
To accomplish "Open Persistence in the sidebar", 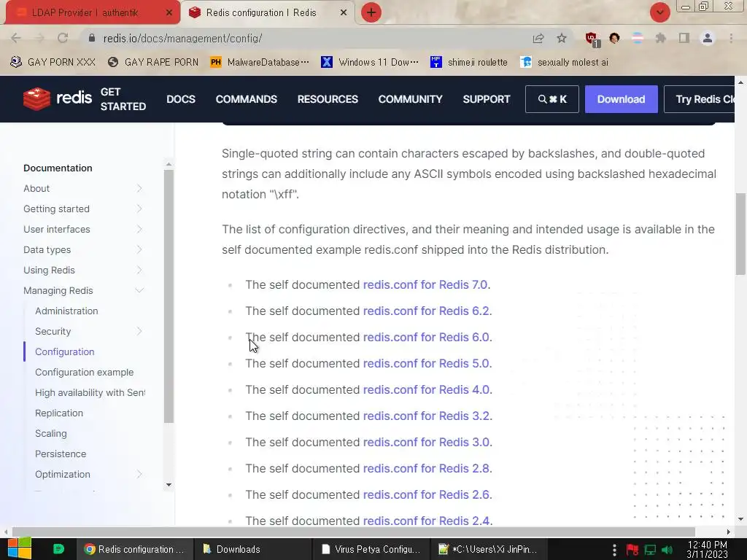I will point(61,454).
